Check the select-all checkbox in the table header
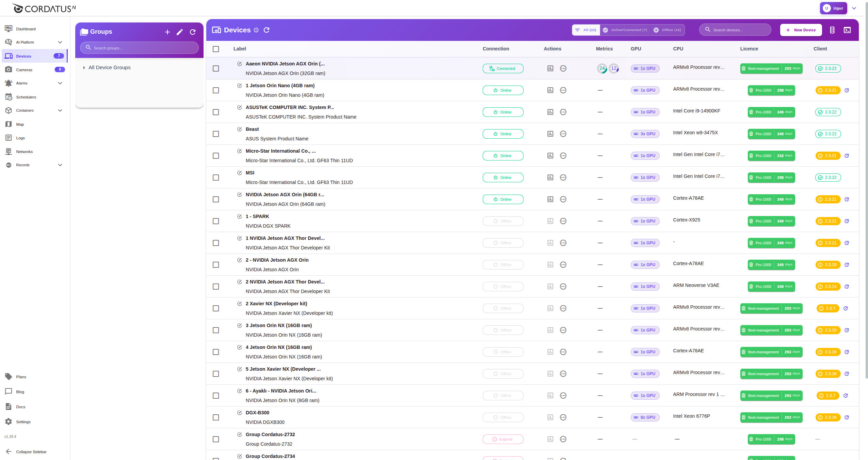 tap(216, 49)
